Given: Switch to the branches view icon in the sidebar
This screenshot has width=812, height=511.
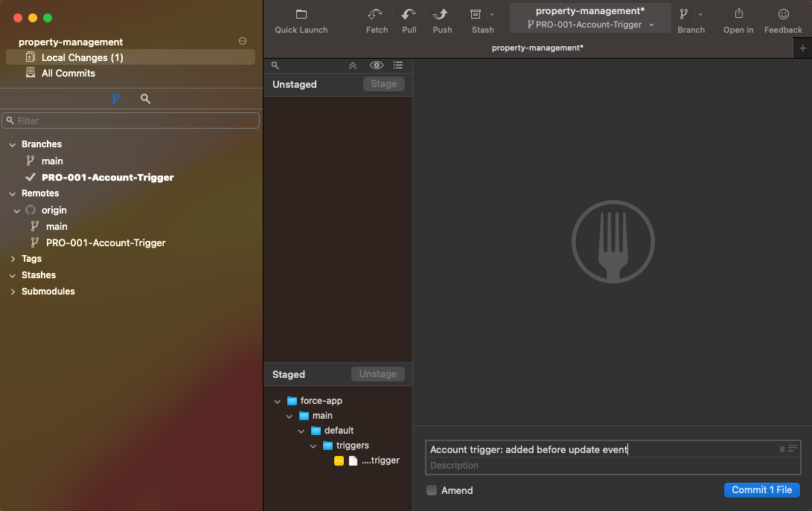Looking at the screenshot, I should click(x=116, y=98).
